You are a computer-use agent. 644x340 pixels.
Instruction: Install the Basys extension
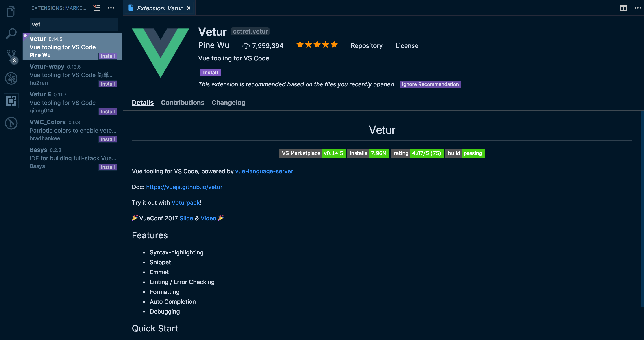click(108, 167)
